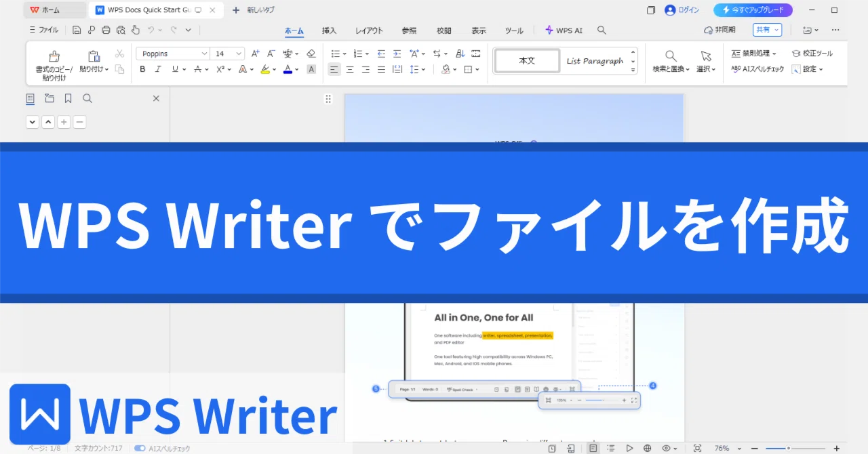Open the bullet list dropdown
The width and height of the screenshot is (868, 454).
coord(344,54)
